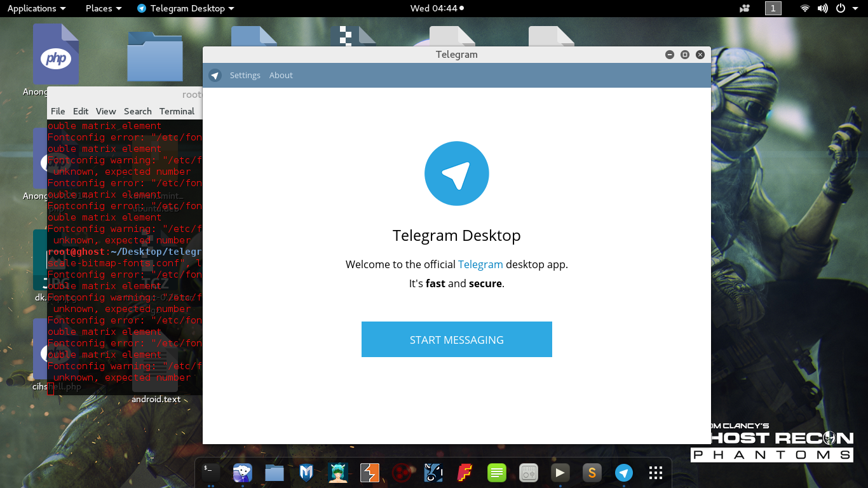
Task: Click the root@ghost prompt line in terminal
Action: [x=125, y=252]
